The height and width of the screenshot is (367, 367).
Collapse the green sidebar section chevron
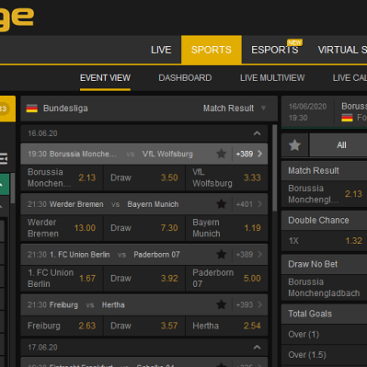click(1, 184)
